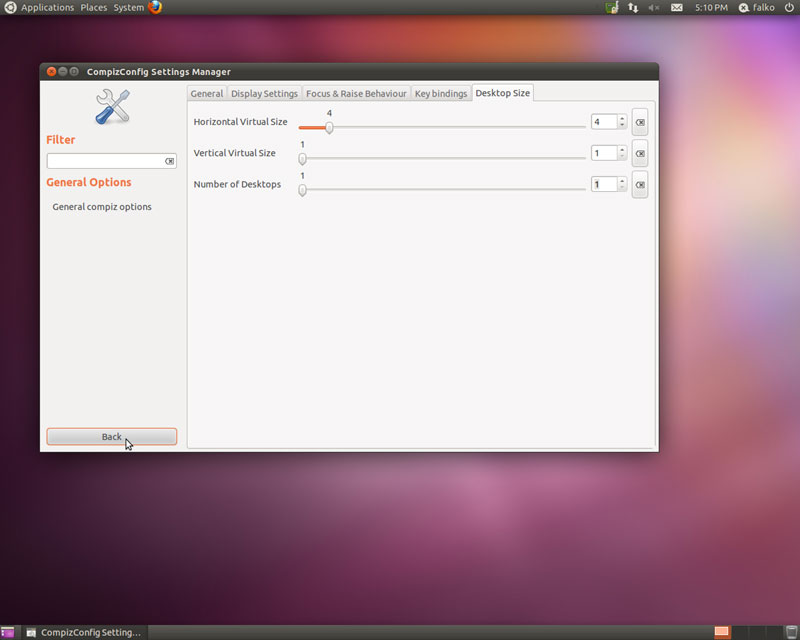Click the "General Options" heading
The height and width of the screenshot is (640, 800).
[89, 182]
